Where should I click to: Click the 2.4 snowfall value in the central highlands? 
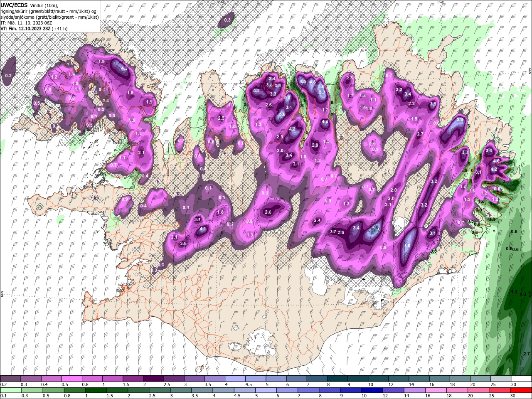click(318, 220)
